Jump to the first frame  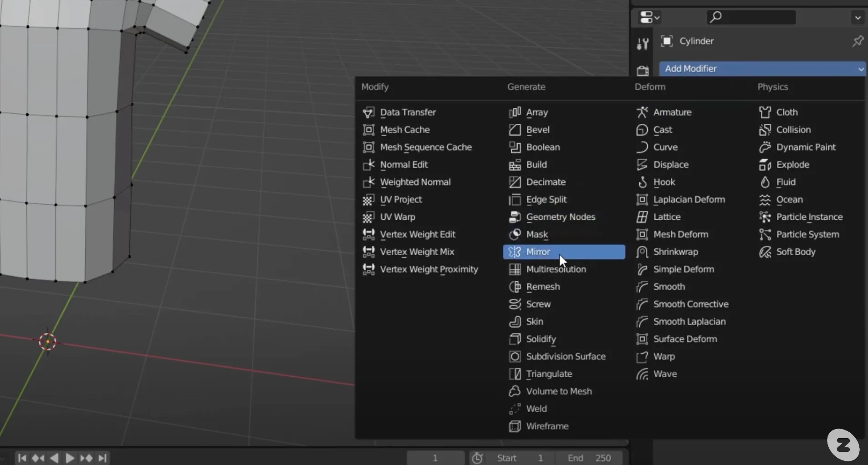point(22,458)
